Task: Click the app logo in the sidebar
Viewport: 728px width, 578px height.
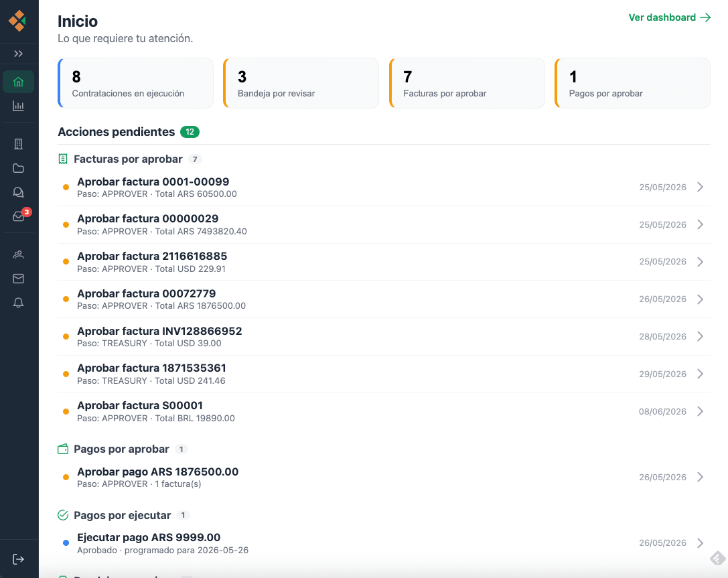Action: coord(17,20)
